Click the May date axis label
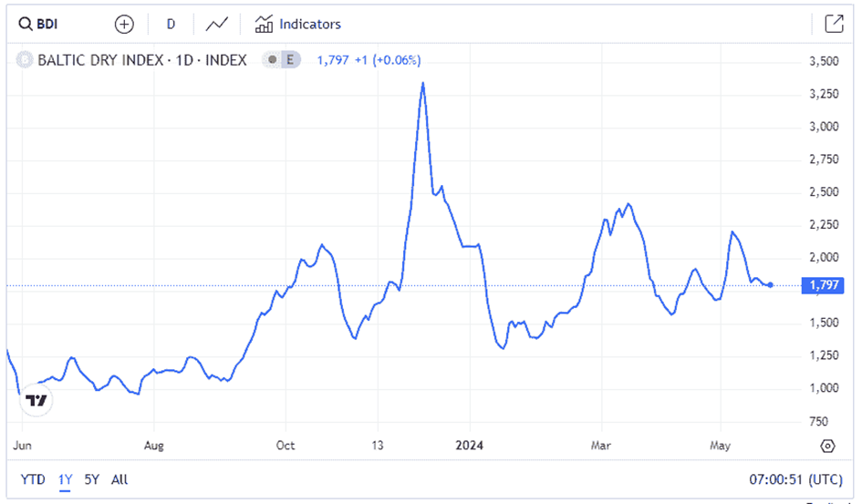The image size is (862, 504). coord(721,446)
